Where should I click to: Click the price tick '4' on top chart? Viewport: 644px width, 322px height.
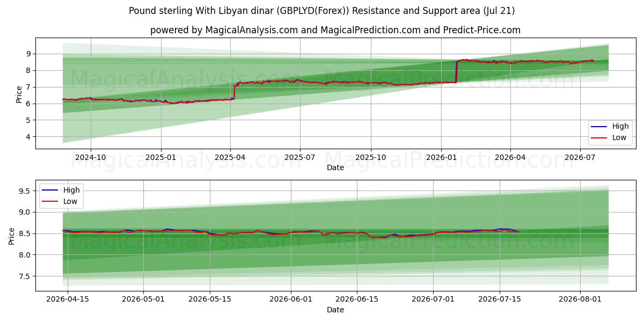[29, 137]
